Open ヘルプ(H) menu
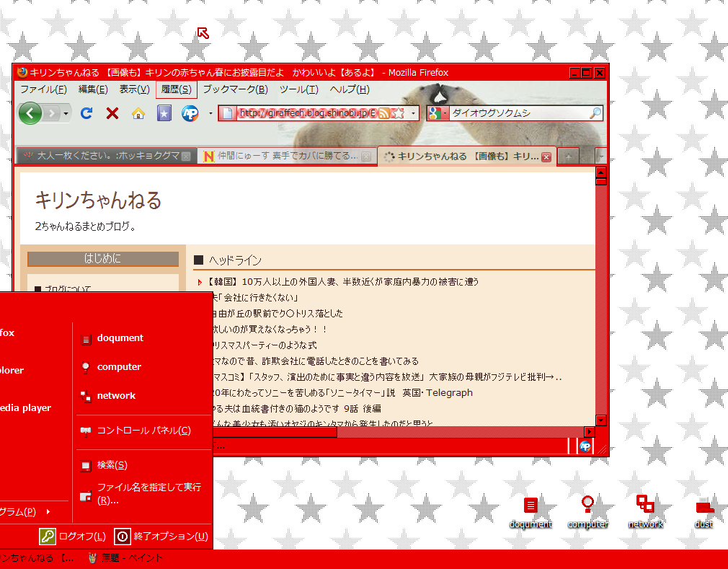The height and width of the screenshot is (569, 728). [350, 89]
